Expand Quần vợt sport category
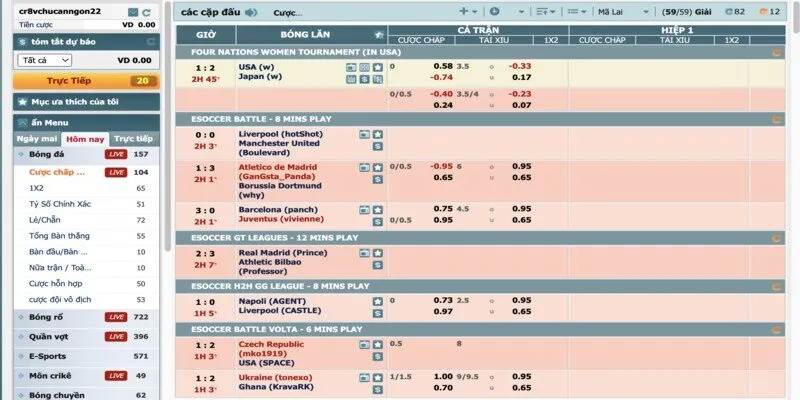The image size is (800, 400). pos(86,337)
